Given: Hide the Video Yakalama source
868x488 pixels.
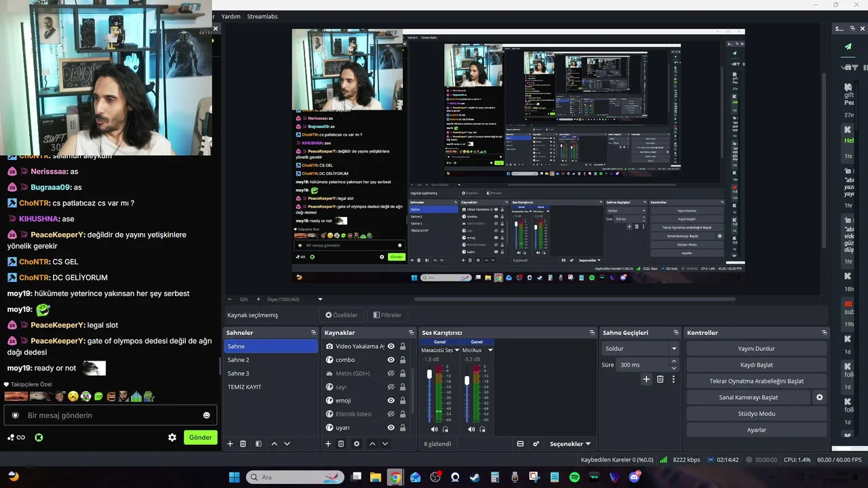Looking at the screenshot, I should [391, 346].
